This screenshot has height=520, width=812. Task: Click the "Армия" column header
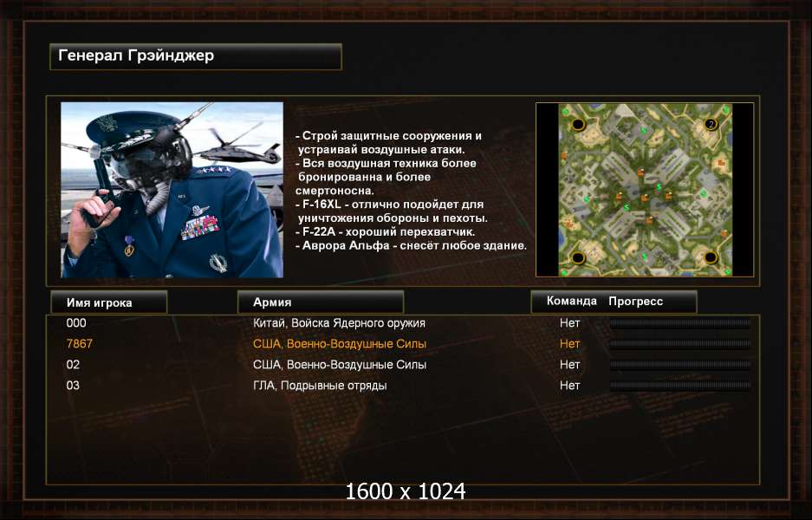pos(320,302)
